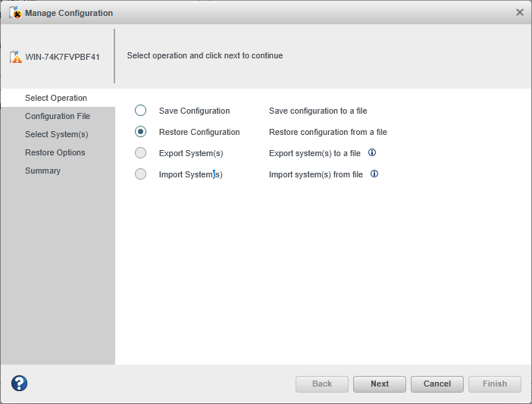Select the Save Configuration radio button
This screenshot has height=404, width=532.
pos(140,111)
